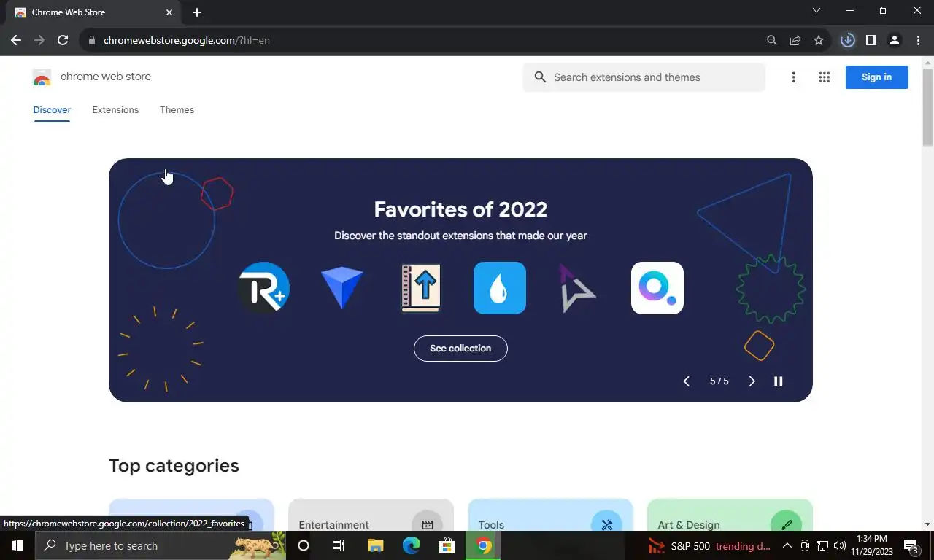Image resolution: width=934 pixels, height=560 pixels.
Task: Open the notification center
Action: click(911, 545)
